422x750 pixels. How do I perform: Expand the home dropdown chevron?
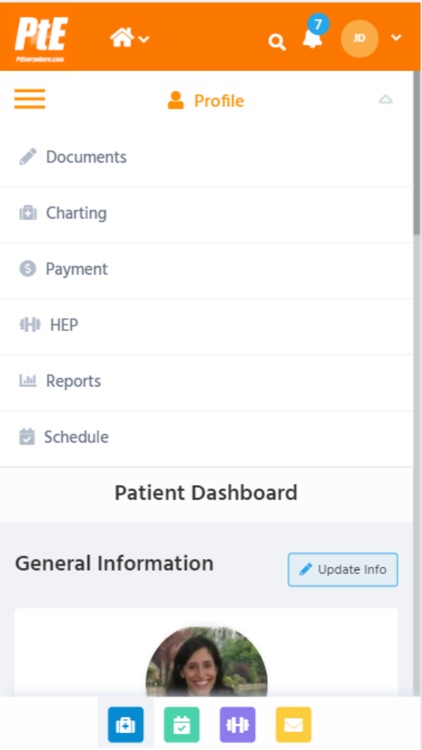[144, 39]
